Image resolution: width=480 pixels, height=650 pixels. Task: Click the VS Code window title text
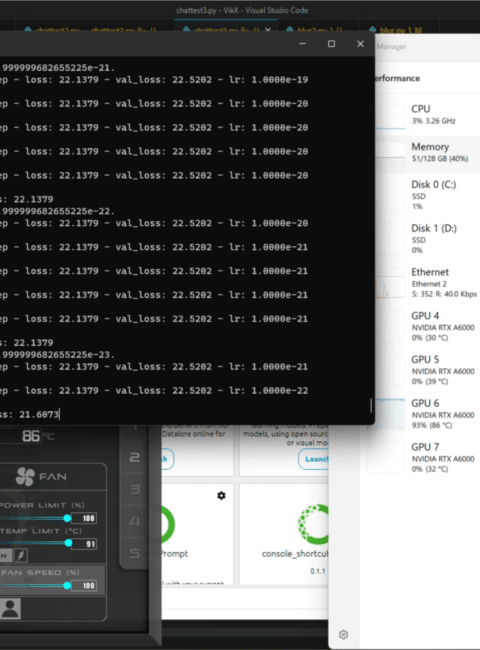coord(242,10)
